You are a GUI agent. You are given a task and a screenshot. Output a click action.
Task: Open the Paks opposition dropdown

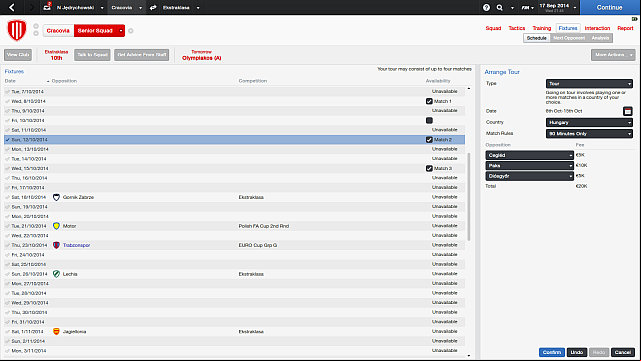[529, 166]
